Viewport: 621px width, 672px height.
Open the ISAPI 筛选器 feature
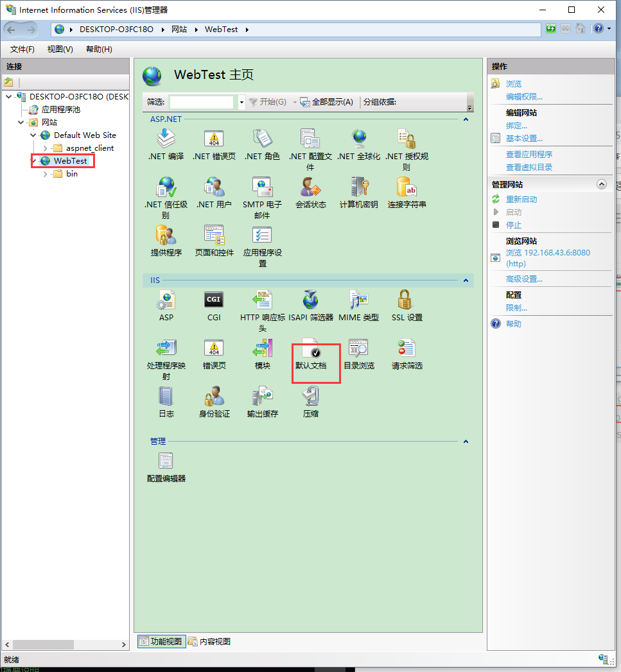(310, 306)
